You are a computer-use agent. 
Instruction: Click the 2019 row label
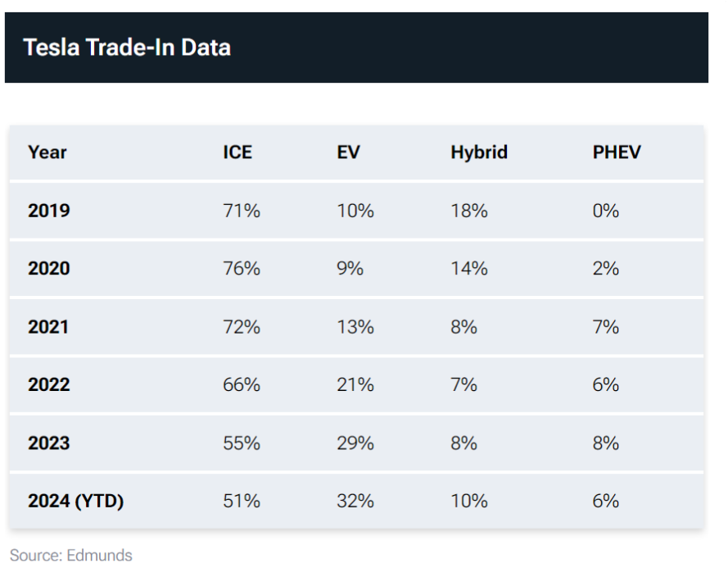49,211
